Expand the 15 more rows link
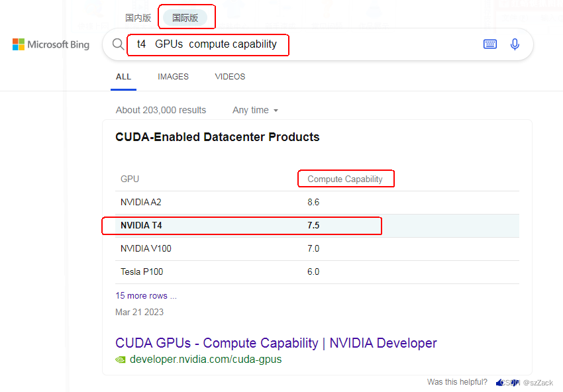This screenshot has height=392, width=563. click(146, 295)
